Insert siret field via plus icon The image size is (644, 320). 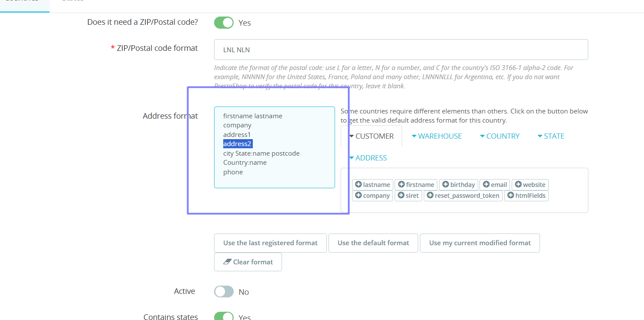[401, 195]
